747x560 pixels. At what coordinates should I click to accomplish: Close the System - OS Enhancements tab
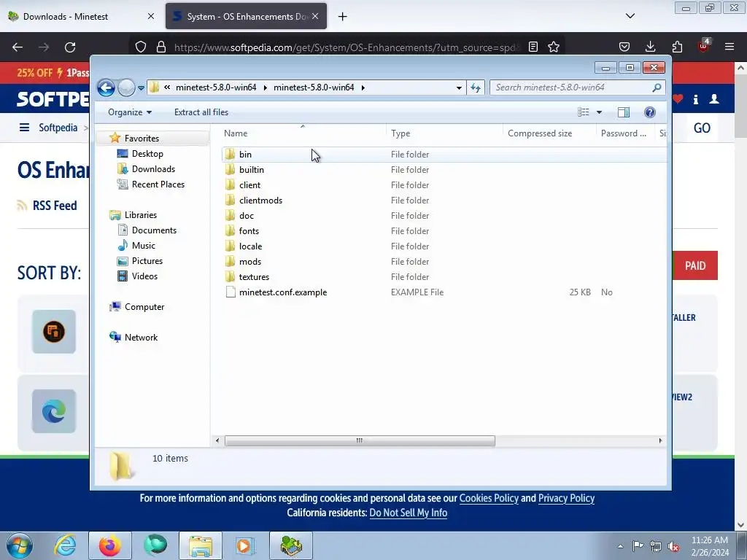(x=315, y=16)
